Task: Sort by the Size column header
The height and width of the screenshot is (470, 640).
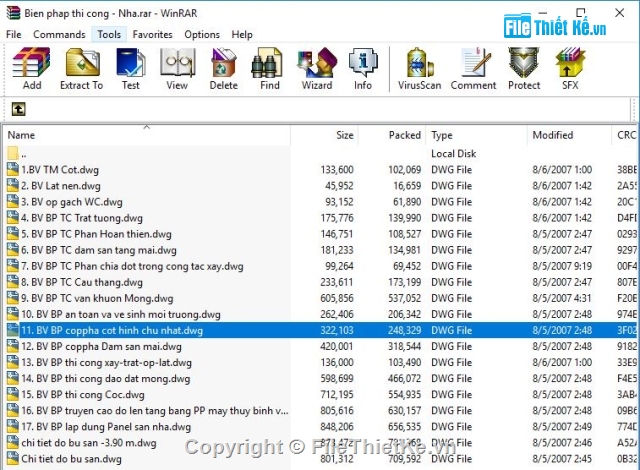Action: [324, 135]
